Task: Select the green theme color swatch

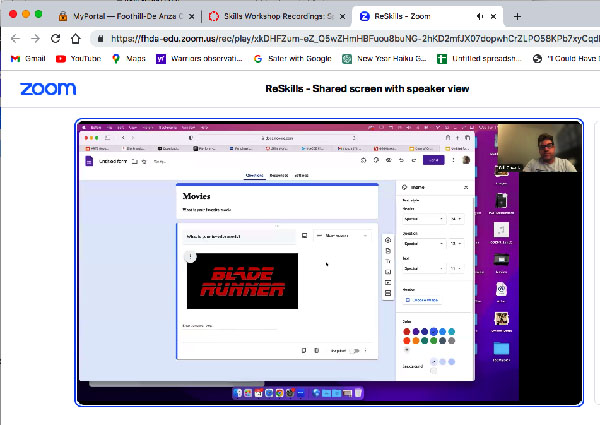Action: pyautogui.click(x=434, y=340)
